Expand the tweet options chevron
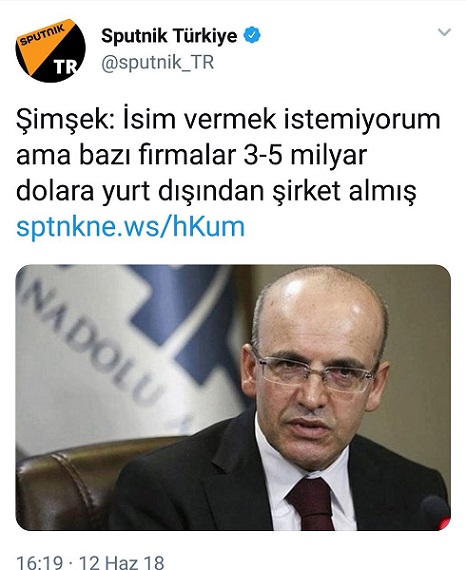The height and width of the screenshot is (570, 466). (x=444, y=32)
